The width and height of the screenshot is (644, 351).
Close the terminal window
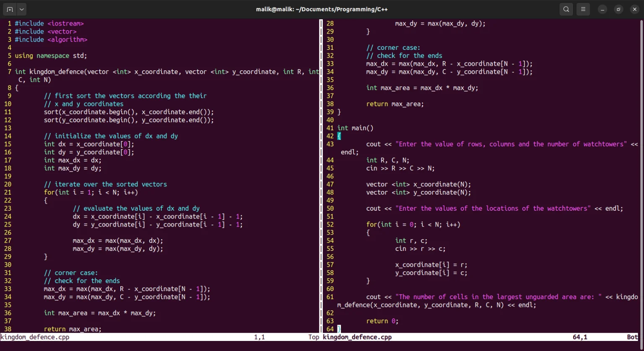634,9
